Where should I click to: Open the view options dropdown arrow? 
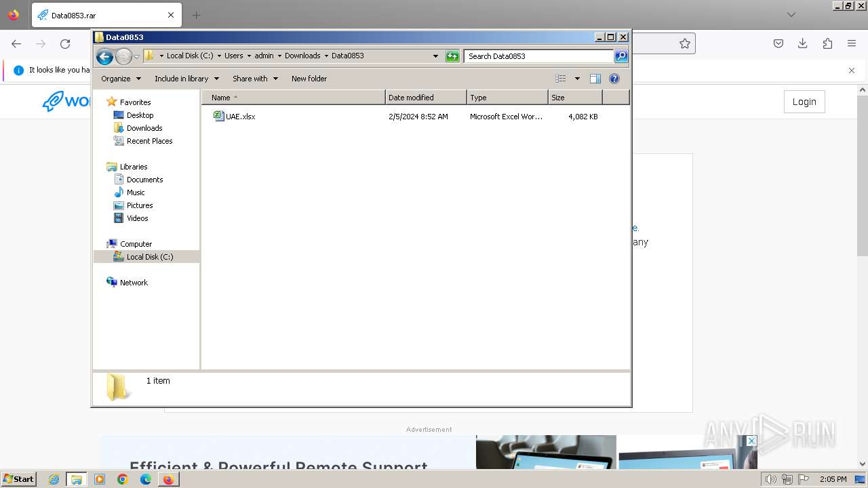[577, 79]
